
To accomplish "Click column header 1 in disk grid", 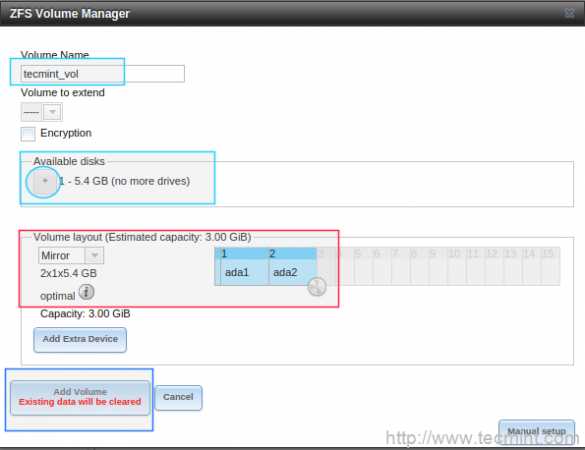I will coord(245,254).
